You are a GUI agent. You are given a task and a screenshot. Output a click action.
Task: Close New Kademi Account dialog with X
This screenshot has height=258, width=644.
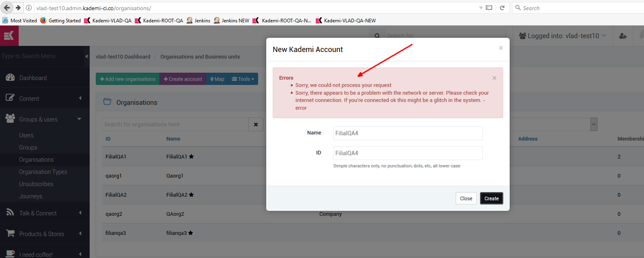pyautogui.click(x=501, y=48)
